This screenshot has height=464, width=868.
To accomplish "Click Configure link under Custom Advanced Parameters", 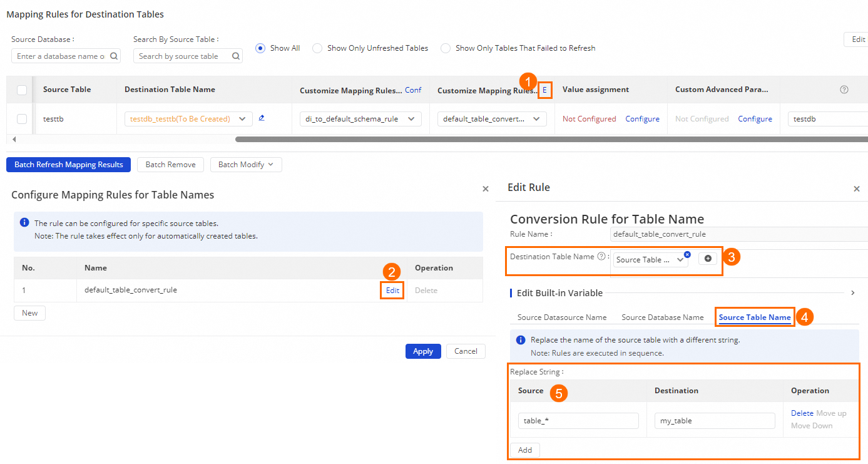I will pyautogui.click(x=755, y=119).
